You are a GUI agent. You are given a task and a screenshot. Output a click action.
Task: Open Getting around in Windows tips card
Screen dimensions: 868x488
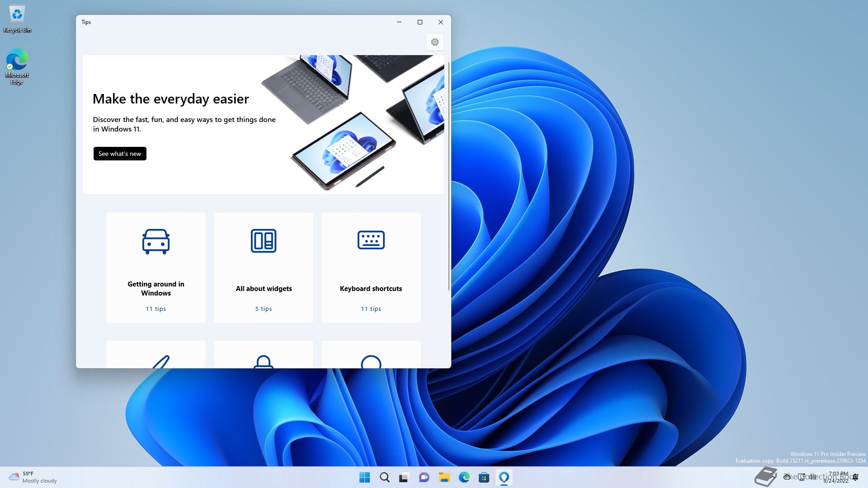156,267
